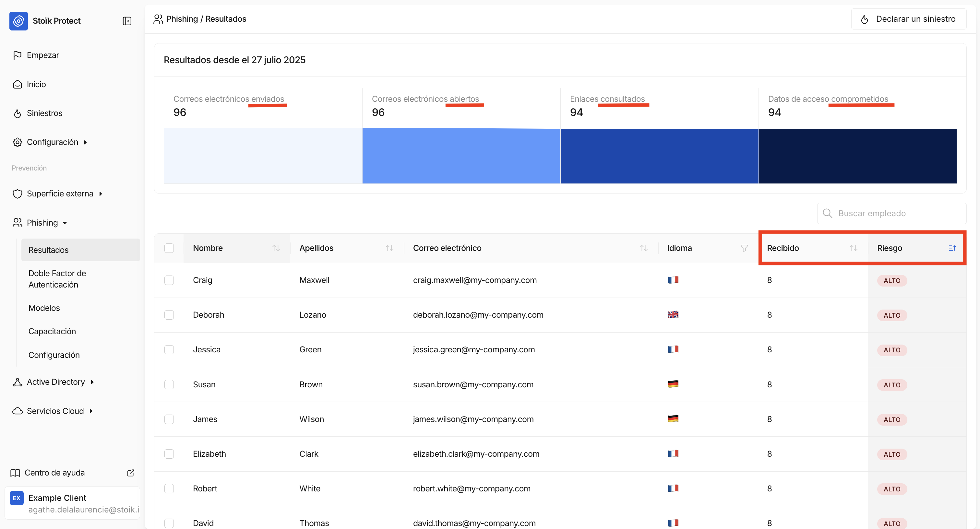Select Resultados in the Phishing submenu

81,250
